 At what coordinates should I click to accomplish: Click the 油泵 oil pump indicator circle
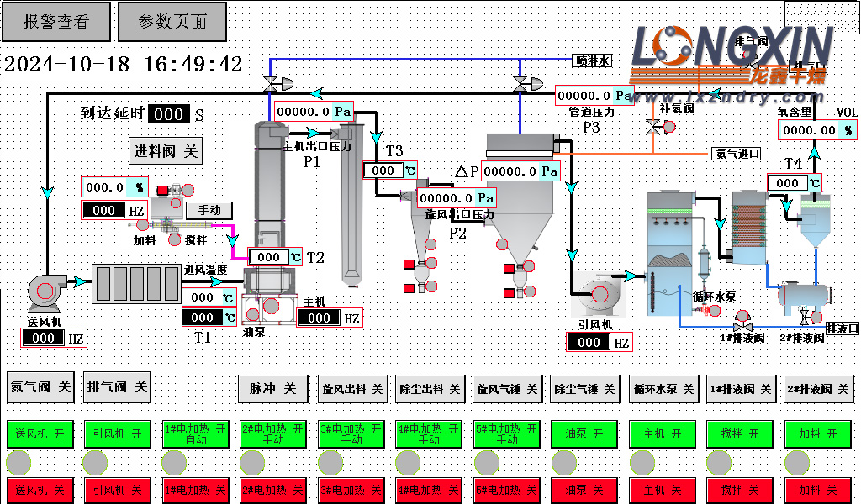(253, 315)
